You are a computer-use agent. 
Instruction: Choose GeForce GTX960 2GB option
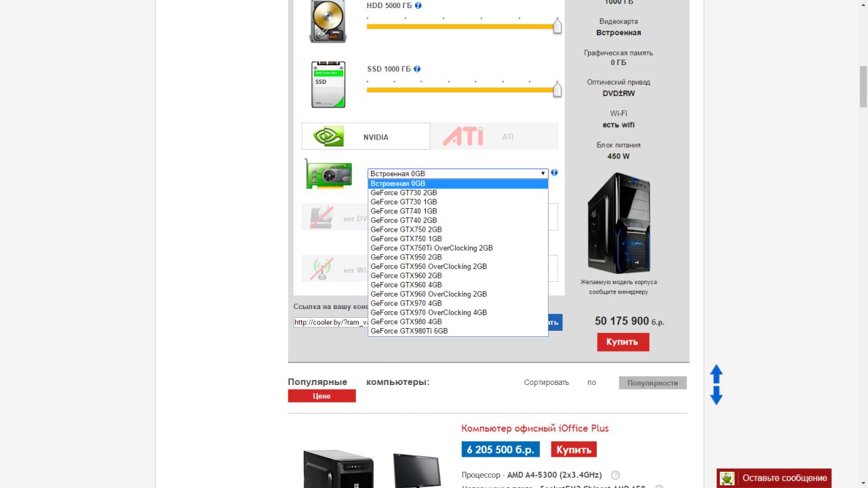click(x=458, y=276)
